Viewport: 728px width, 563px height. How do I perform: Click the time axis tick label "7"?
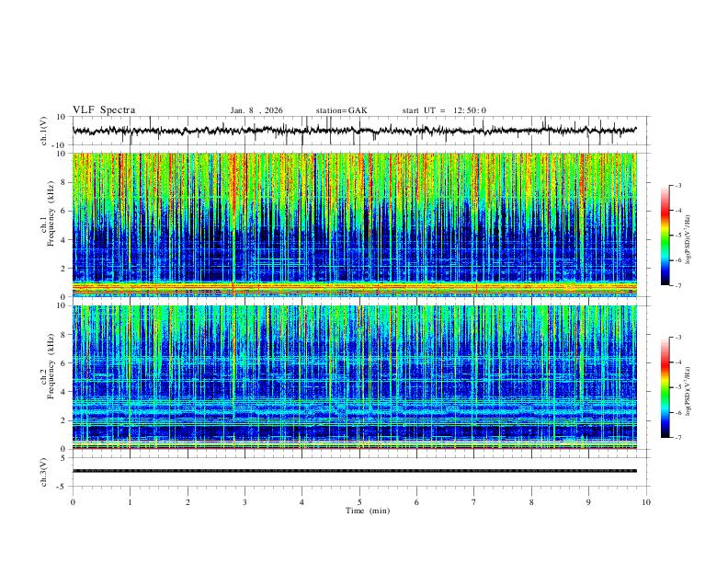pos(474,502)
